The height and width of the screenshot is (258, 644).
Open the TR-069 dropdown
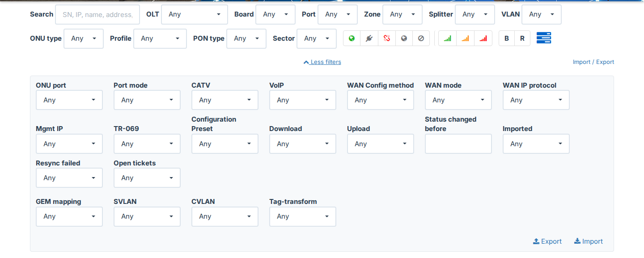(147, 144)
